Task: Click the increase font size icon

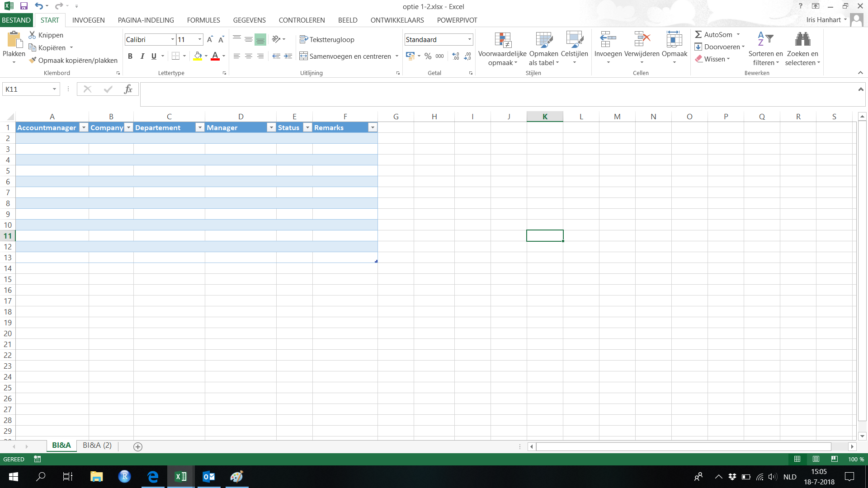Action: pos(210,40)
